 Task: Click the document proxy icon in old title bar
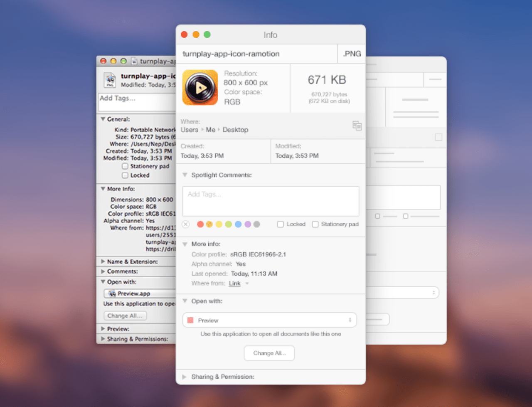[x=134, y=61]
